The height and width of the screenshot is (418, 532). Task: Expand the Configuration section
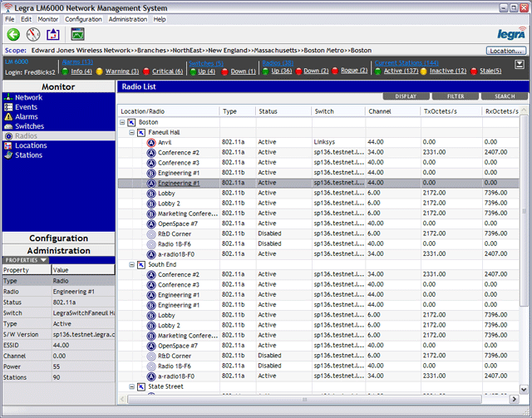(x=59, y=239)
